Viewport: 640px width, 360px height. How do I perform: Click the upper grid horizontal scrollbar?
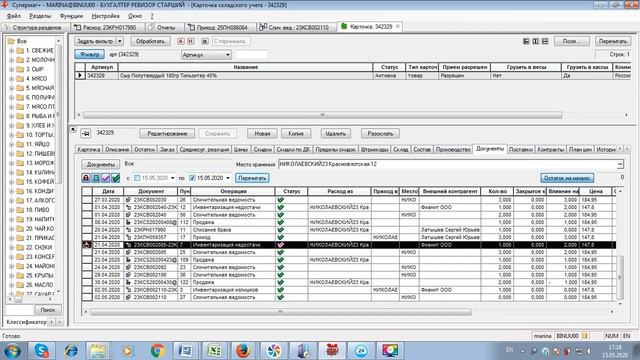click(322, 115)
